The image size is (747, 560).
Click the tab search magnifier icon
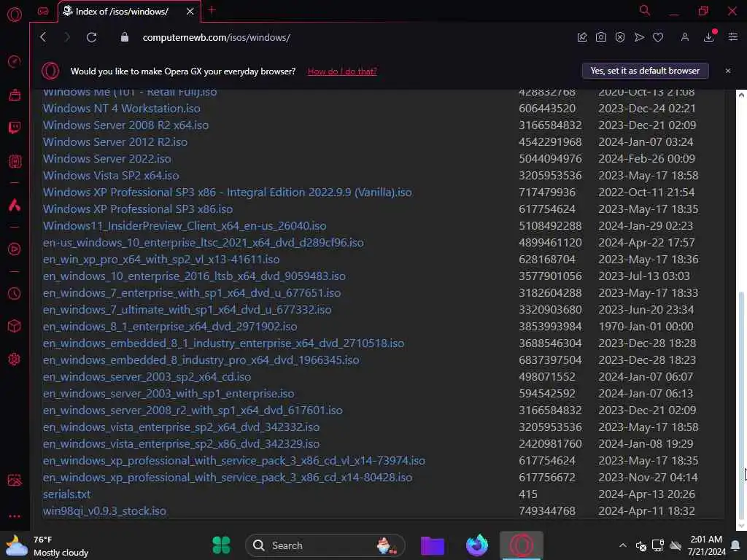coord(645,10)
